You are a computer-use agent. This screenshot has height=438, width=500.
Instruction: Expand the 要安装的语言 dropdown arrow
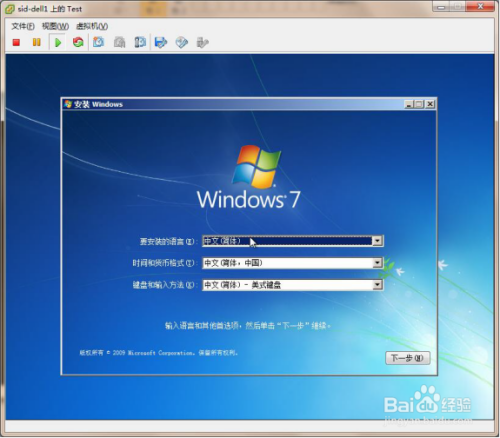pos(377,241)
